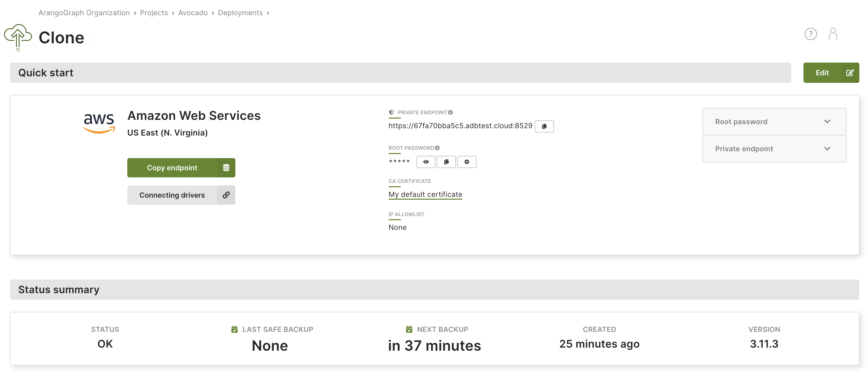Click the Private Endpoint shield icon

coord(391,113)
